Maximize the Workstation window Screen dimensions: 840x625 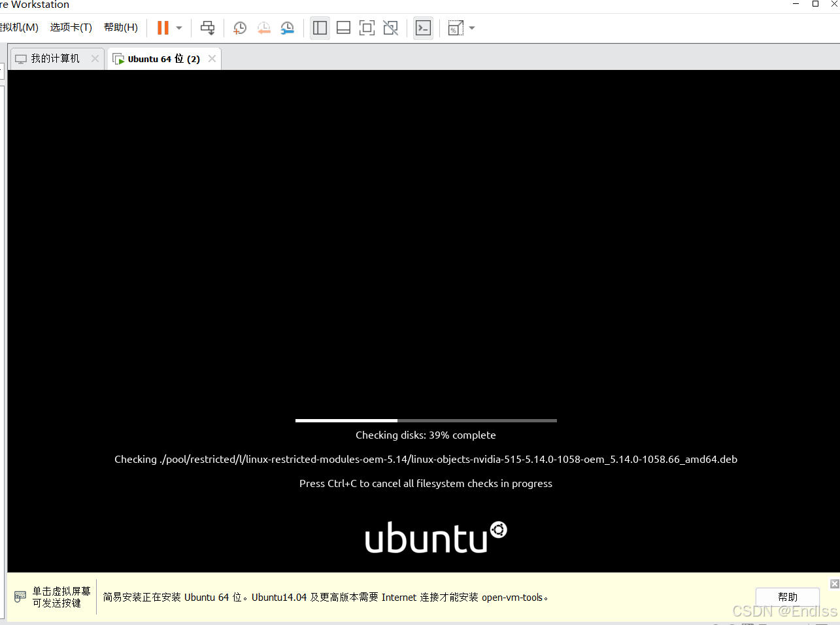pos(815,4)
